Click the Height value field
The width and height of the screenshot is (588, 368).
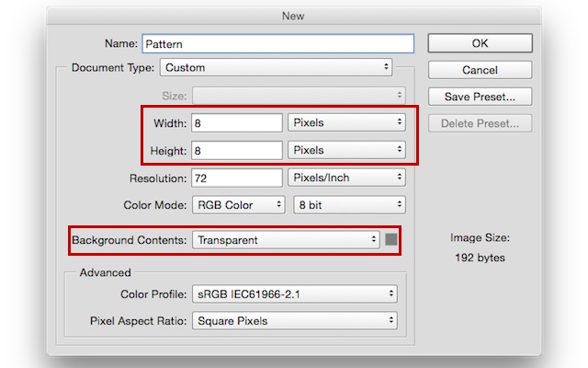(x=238, y=150)
